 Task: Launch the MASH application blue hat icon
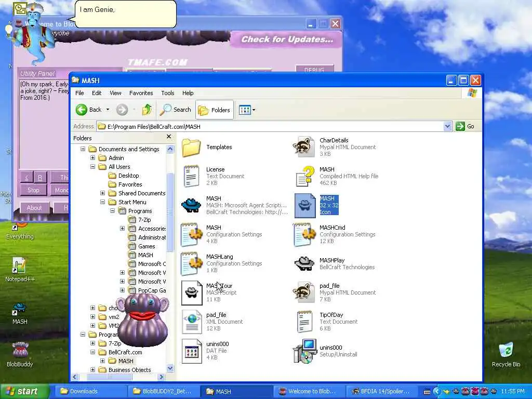191,205
